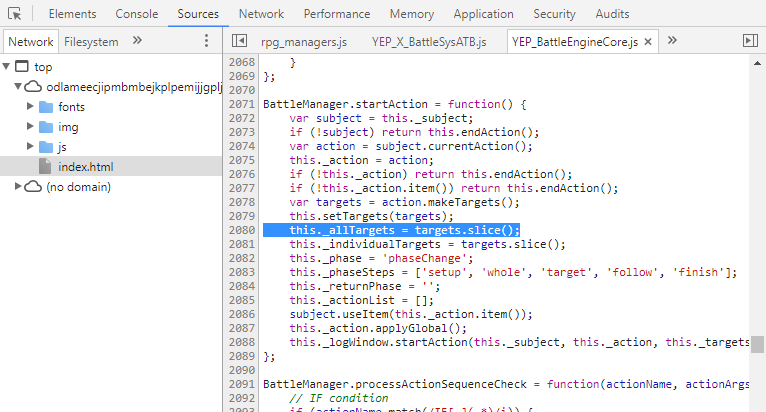Toggle the debugger sidebar icon
This screenshot has height=412, width=766.
click(750, 41)
